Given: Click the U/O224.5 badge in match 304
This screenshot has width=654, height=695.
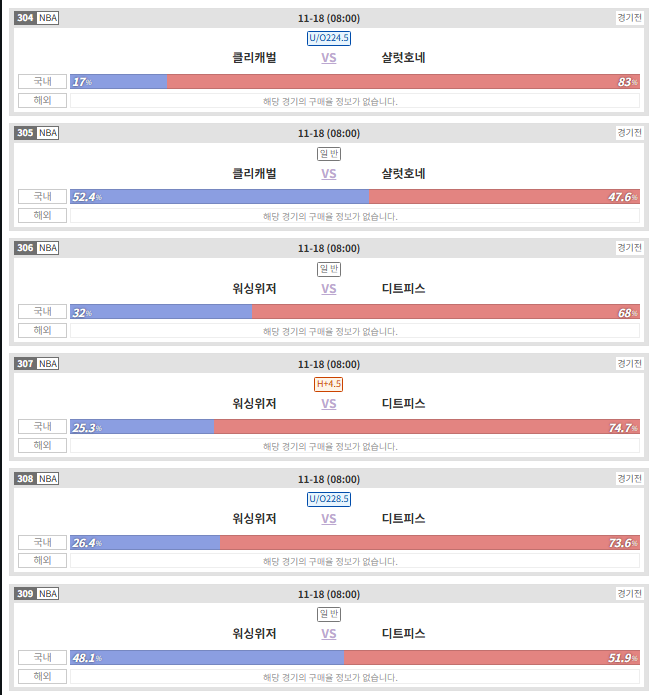Looking at the screenshot, I should 329,38.
